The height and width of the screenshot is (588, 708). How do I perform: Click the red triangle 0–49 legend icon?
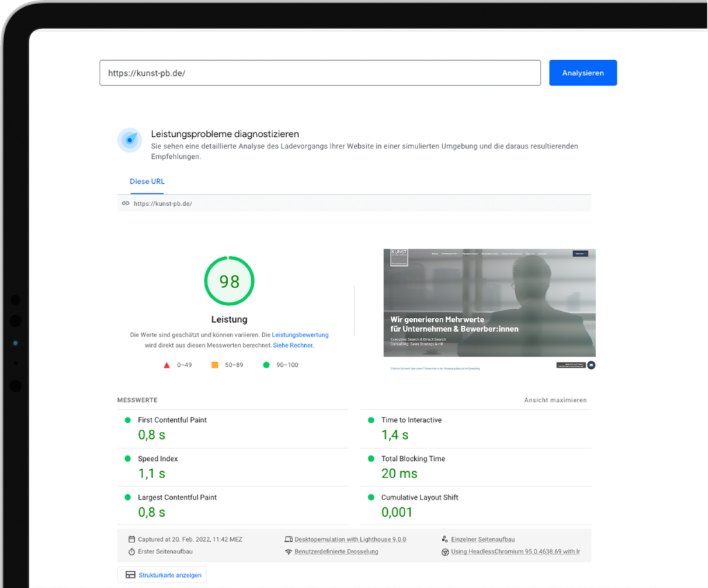click(x=167, y=365)
